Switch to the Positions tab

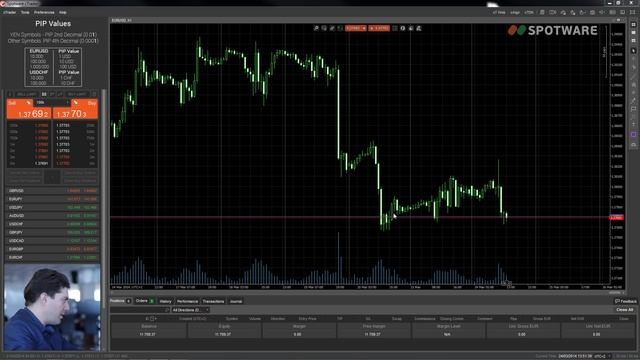tap(120, 301)
